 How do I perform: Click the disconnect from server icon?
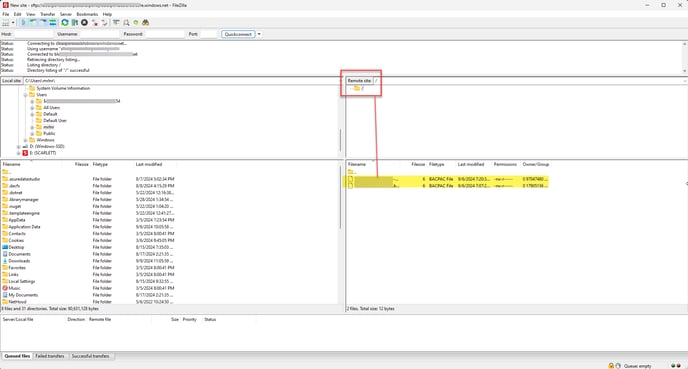(94, 22)
